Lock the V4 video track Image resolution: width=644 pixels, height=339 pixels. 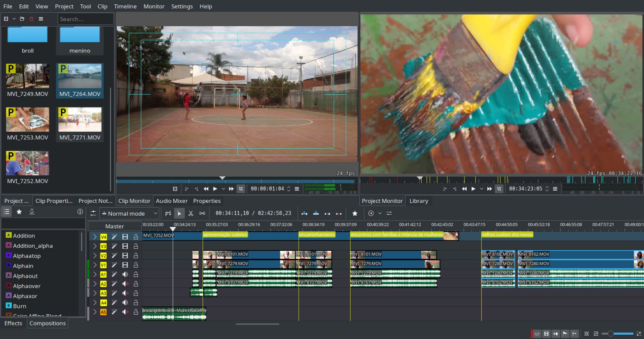135,237
